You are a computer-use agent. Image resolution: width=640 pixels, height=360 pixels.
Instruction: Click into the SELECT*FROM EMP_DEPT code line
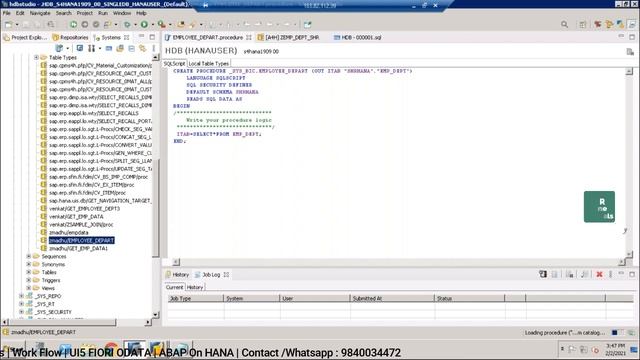(219, 134)
